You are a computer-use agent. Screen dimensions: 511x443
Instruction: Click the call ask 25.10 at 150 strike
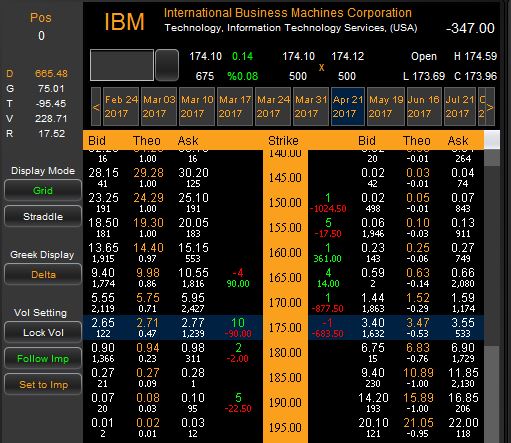[x=193, y=198]
